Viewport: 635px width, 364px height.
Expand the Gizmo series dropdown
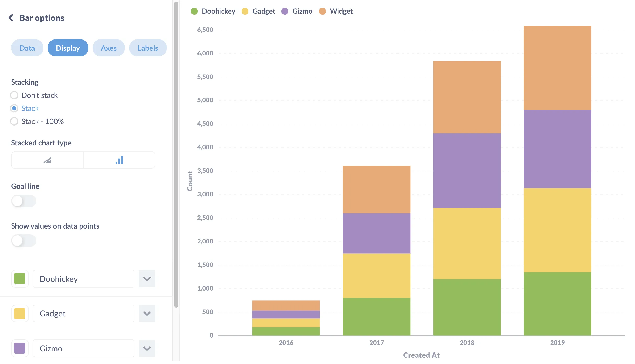(x=147, y=348)
